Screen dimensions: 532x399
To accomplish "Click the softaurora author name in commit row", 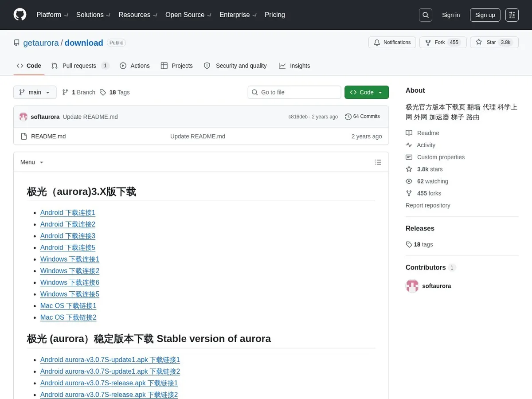I will click(45, 117).
